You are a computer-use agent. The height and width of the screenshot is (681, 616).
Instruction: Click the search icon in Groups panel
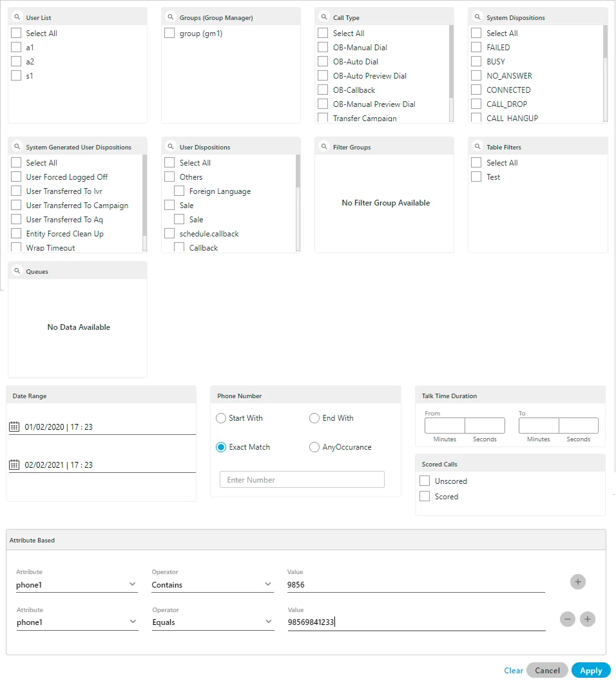tap(171, 17)
